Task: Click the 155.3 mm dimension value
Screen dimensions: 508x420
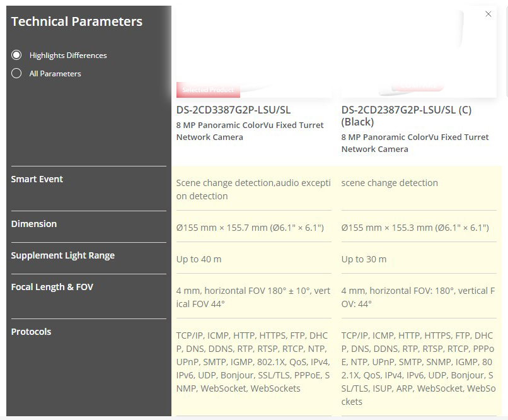Action: click(x=415, y=228)
